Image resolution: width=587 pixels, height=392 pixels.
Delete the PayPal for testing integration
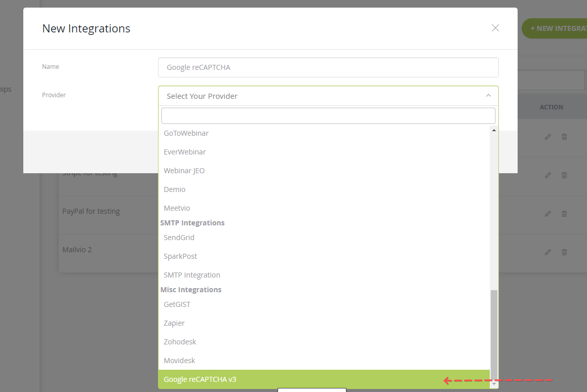pyautogui.click(x=564, y=214)
